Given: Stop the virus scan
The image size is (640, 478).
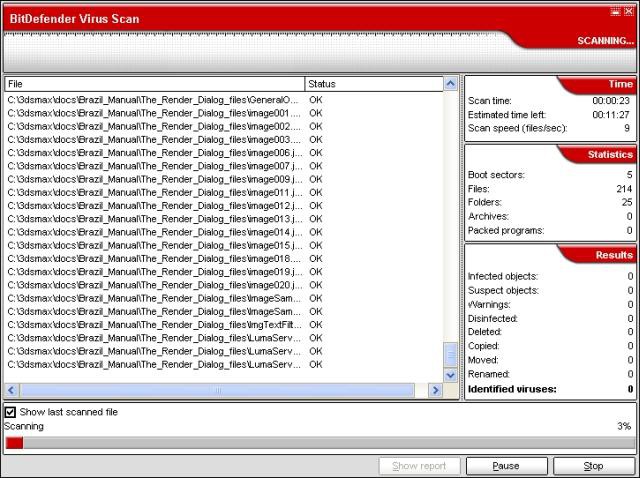Looking at the screenshot, I should tap(594, 466).
